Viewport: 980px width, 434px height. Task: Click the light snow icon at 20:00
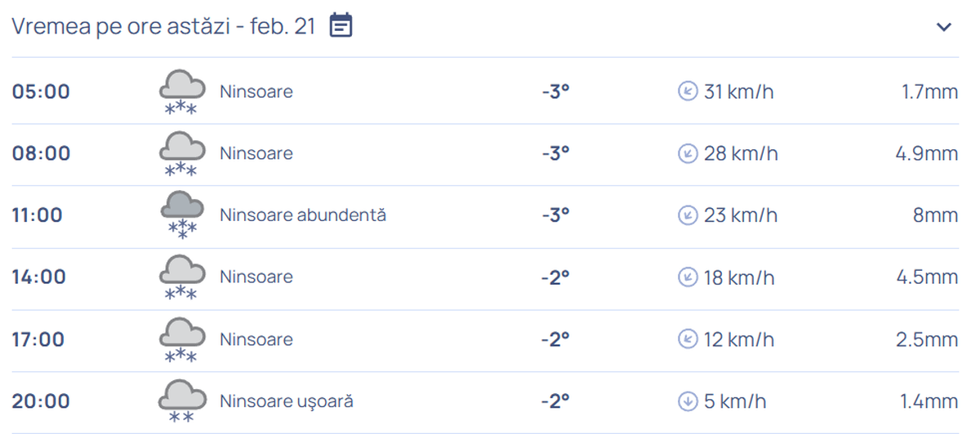click(181, 402)
